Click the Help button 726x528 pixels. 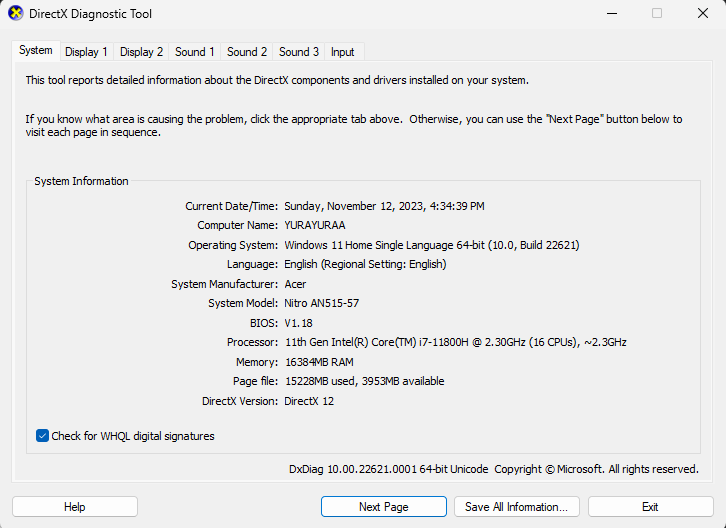pos(75,507)
